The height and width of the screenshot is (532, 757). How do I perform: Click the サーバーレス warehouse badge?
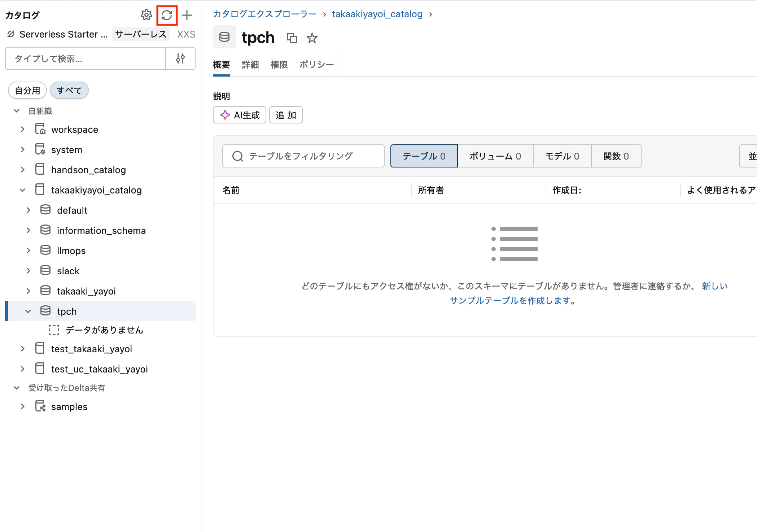pyautogui.click(x=141, y=34)
